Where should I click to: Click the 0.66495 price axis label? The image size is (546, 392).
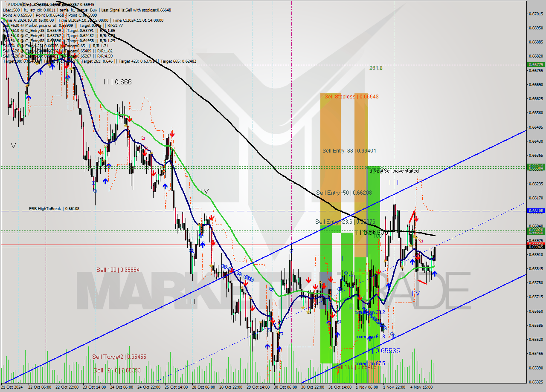point(536,127)
